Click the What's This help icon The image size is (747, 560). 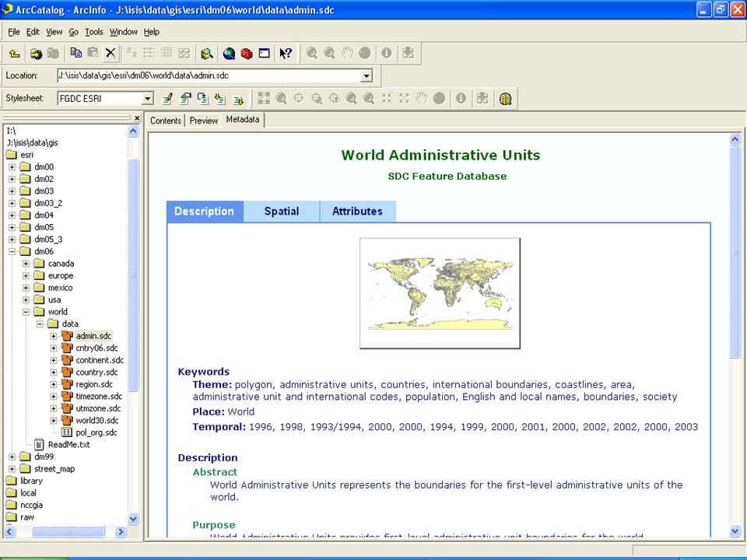[286, 54]
